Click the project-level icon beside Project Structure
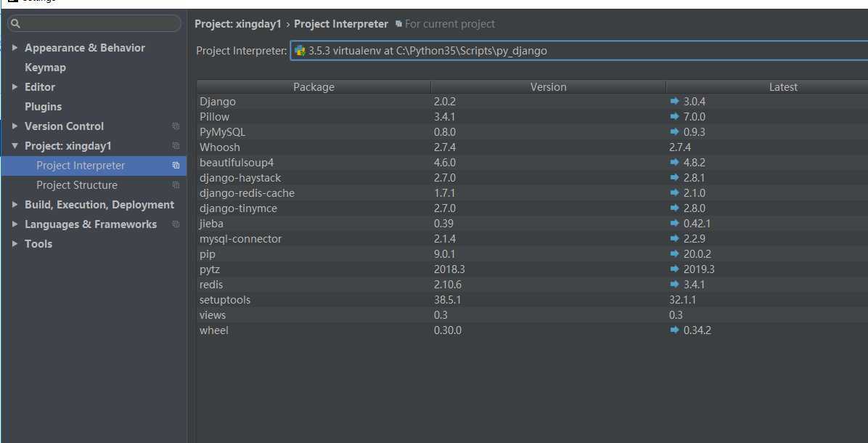 [176, 185]
